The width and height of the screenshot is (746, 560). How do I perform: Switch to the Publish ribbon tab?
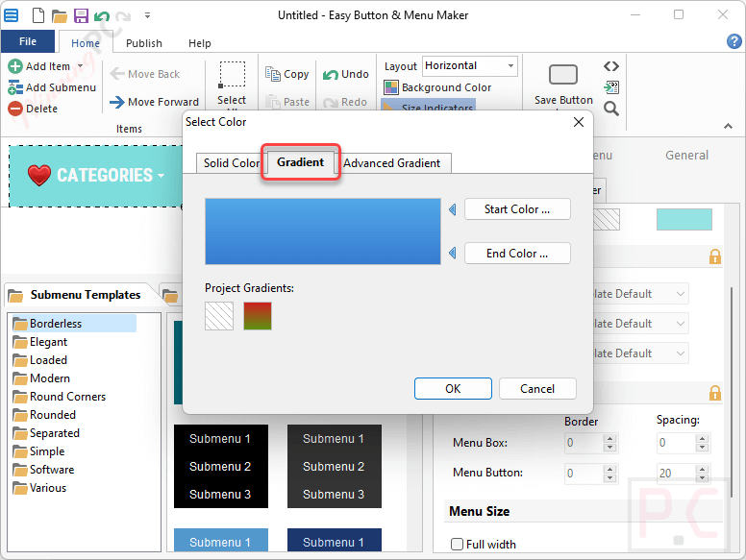(x=143, y=43)
